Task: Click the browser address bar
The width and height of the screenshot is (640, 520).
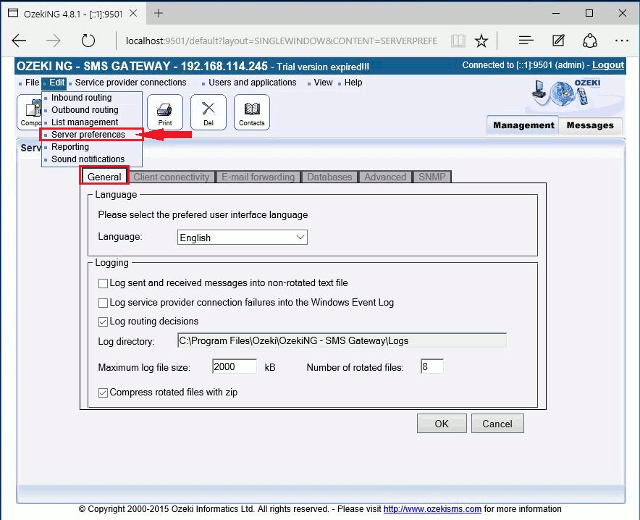Action: [282, 40]
